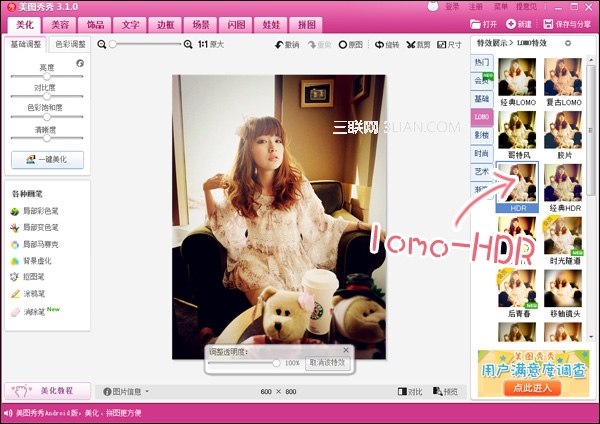Screen dimensions: 600x424
Task: Click the reset icon beside 亮度
Action: tap(80, 63)
